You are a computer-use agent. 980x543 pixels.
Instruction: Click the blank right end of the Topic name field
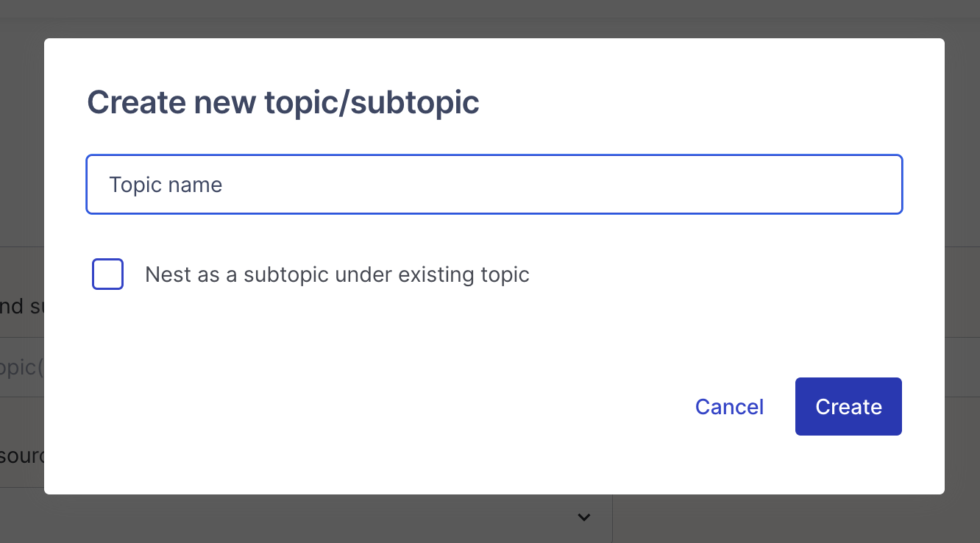846,185
